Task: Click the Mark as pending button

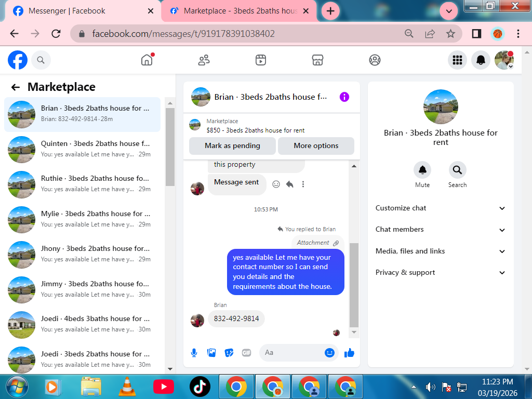Action: [232, 146]
